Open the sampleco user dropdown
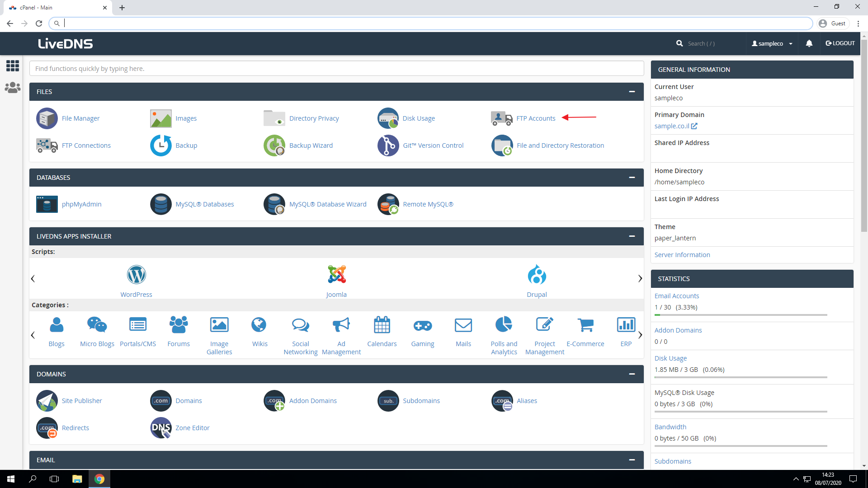The image size is (868, 488). [x=772, y=43]
